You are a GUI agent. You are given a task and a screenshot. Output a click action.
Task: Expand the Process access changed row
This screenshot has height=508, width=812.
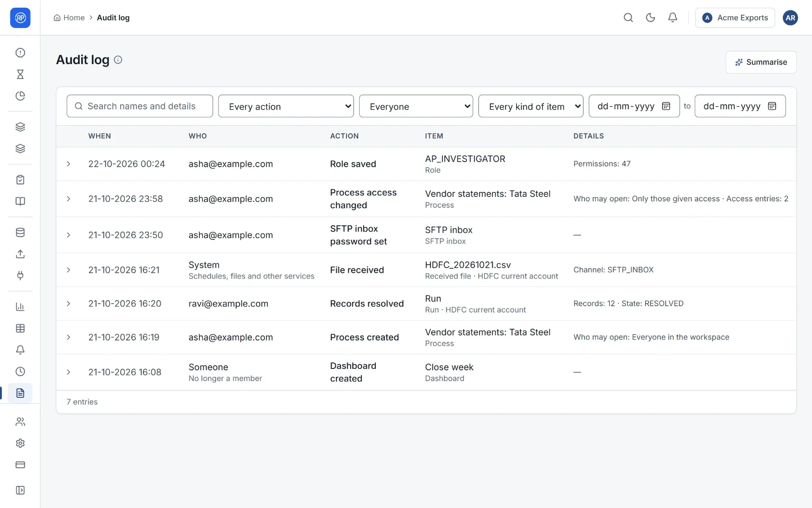click(x=69, y=199)
